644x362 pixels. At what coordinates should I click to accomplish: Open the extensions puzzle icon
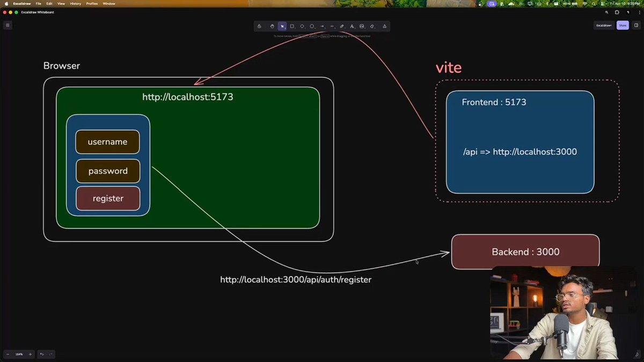coord(617,12)
